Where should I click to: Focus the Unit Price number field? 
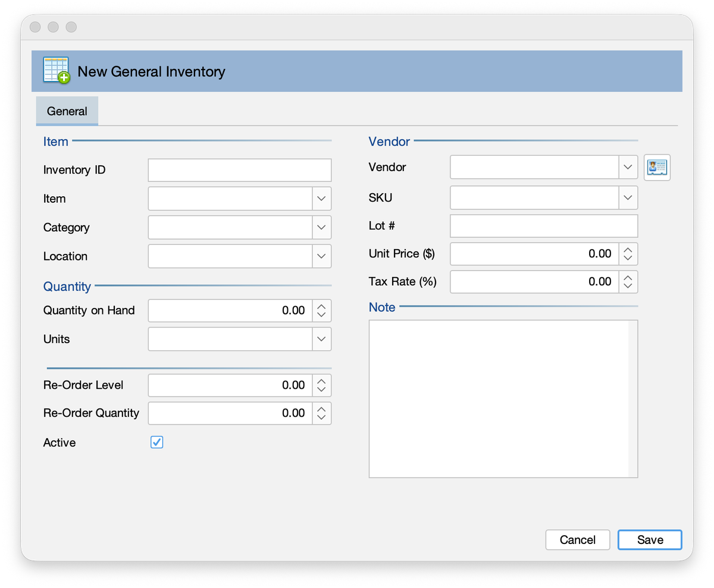pyautogui.click(x=534, y=254)
